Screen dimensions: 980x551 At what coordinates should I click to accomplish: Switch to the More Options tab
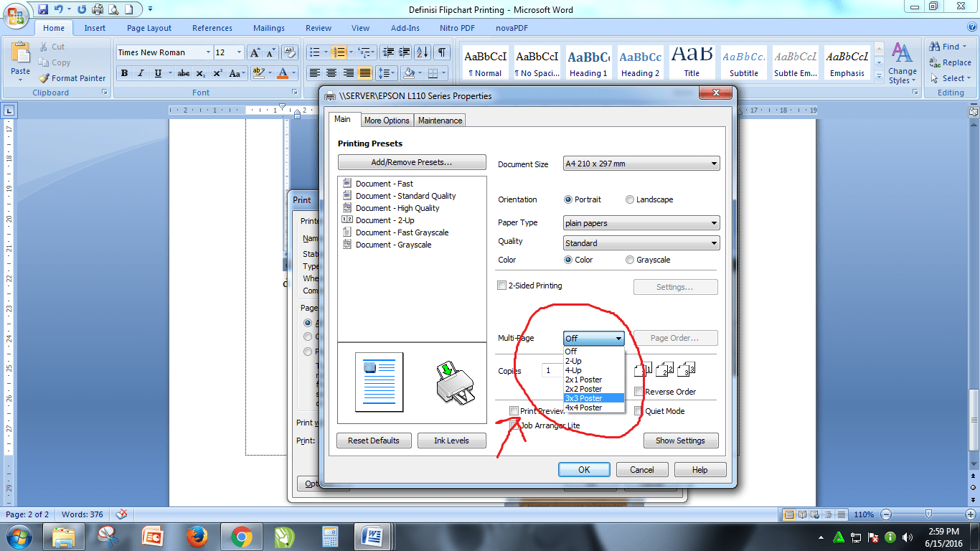tap(387, 121)
